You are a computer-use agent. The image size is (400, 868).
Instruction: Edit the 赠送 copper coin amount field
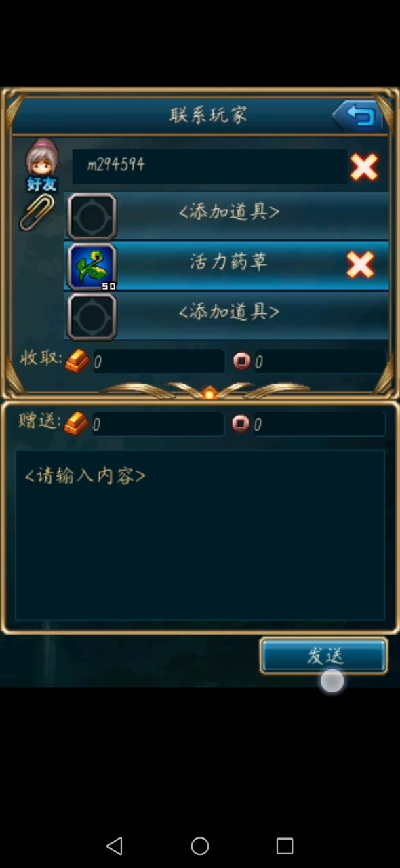(x=319, y=424)
